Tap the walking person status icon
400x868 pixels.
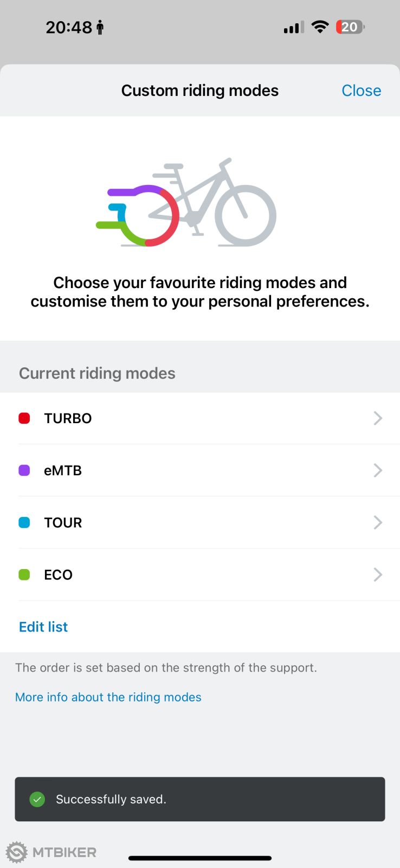[x=100, y=27]
